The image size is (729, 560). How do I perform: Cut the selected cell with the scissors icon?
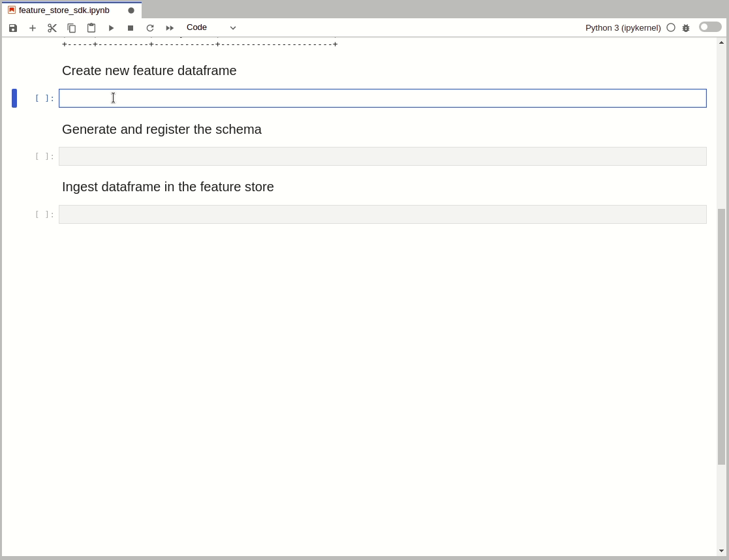coord(52,28)
